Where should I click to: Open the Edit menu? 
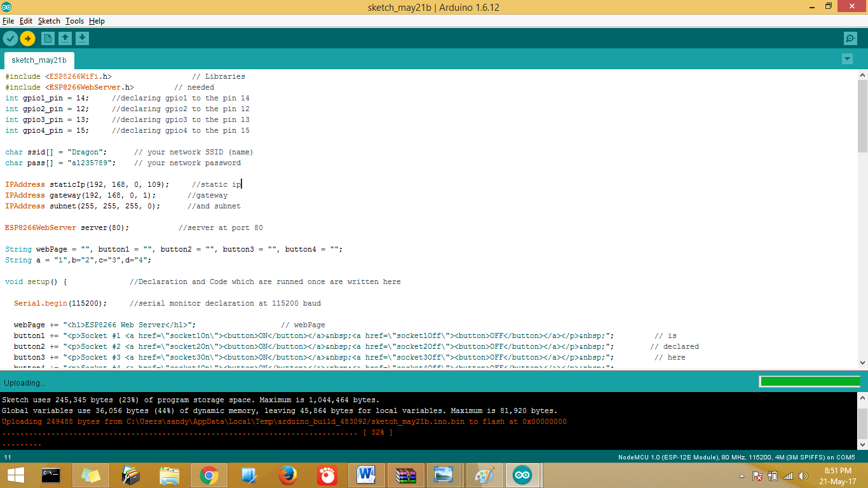point(26,21)
